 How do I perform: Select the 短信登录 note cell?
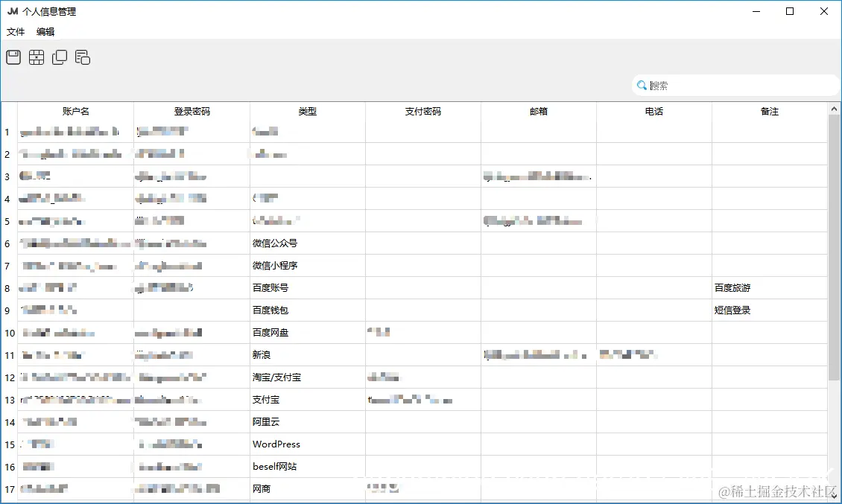(770, 310)
